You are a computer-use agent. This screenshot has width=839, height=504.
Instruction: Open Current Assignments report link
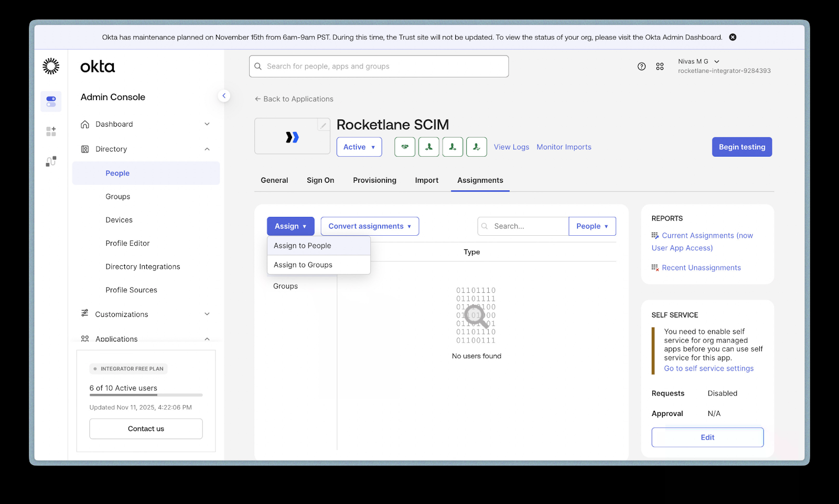[703, 242]
